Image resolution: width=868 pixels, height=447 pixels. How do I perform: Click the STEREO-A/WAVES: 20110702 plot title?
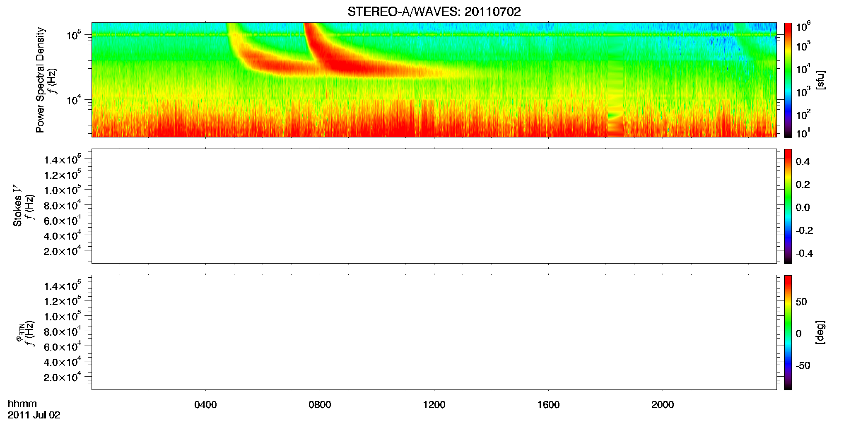[434, 12]
